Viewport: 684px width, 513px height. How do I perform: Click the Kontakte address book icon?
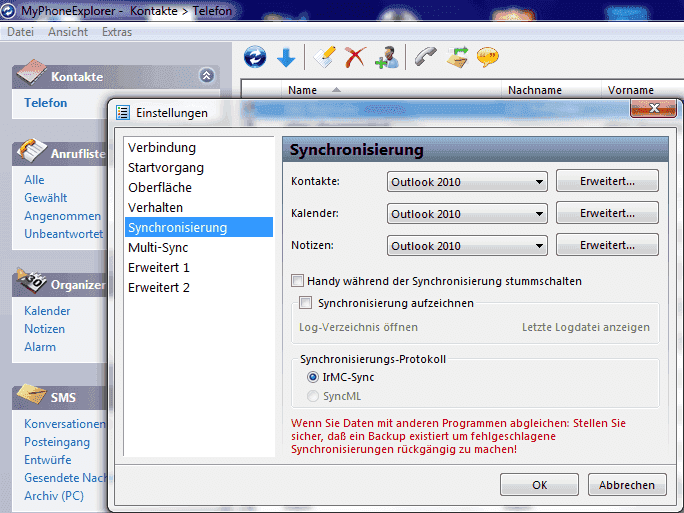(31, 72)
